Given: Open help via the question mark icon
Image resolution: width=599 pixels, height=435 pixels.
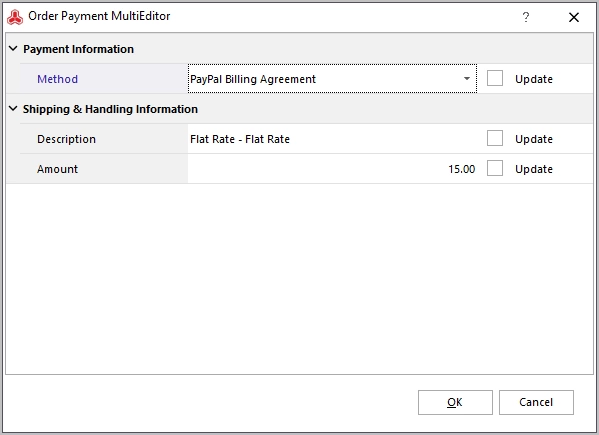Looking at the screenshot, I should click(x=526, y=17).
